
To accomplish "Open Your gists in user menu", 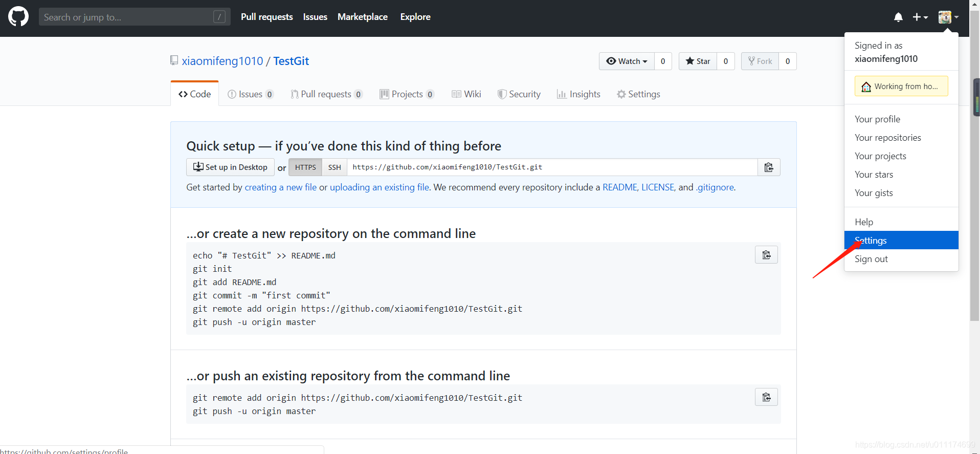I will tap(901, 193).
